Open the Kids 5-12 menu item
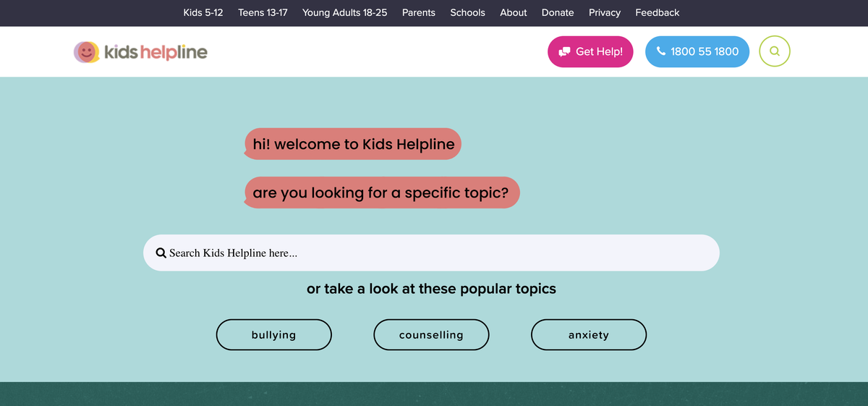Viewport: 868px width, 406px height. point(203,12)
